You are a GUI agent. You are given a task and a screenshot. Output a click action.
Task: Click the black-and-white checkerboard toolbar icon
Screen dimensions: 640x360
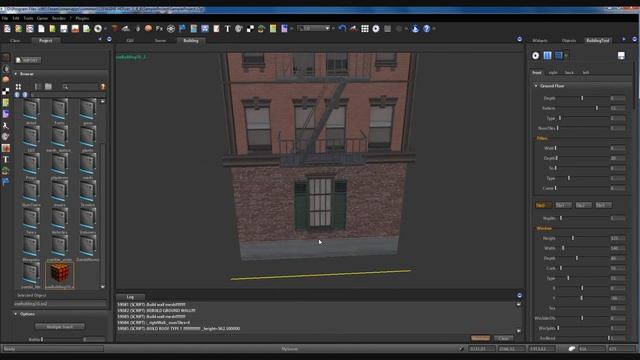(x=250, y=29)
